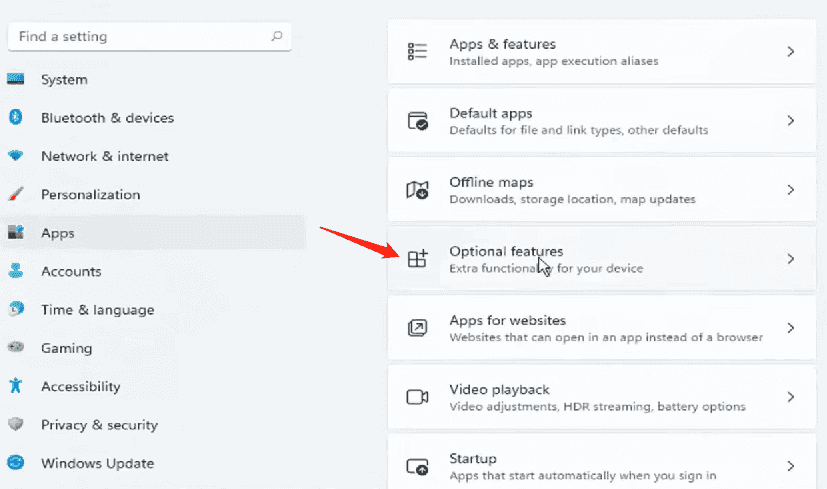The height and width of the screenshot is (489, 827).
Task: Click the Apps icon in sidebar
Action: [16, 232]
